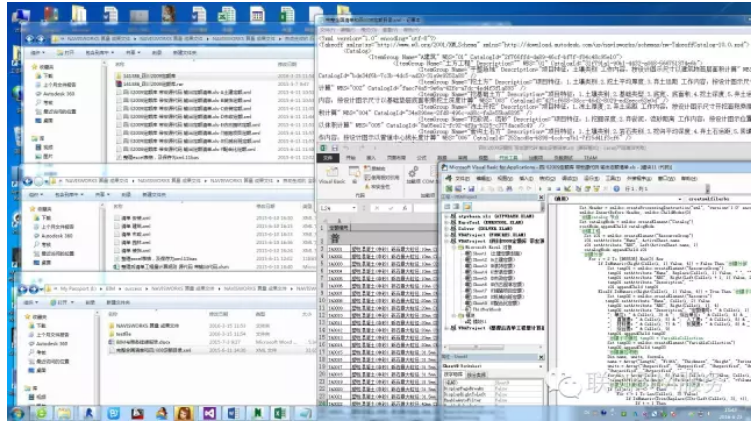Click the Reset stop icon in VBA toolbar

(x=556, y=189)
